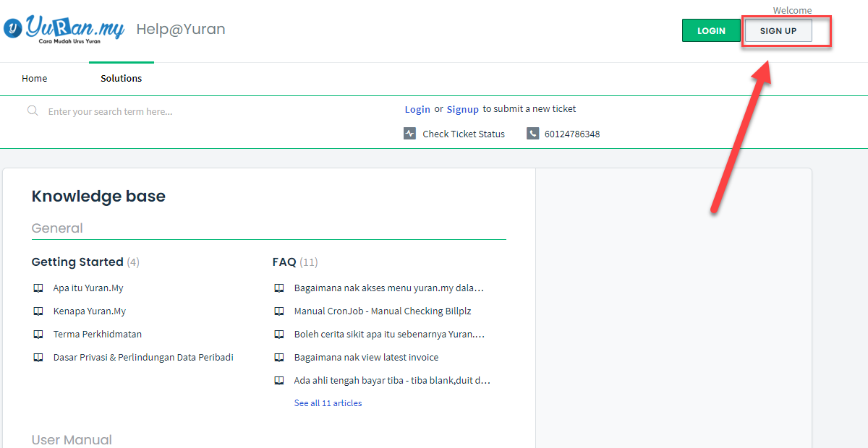Open article Bagaimana nak akses menu yuran.my
868x448 pixels.
point(389,288)
